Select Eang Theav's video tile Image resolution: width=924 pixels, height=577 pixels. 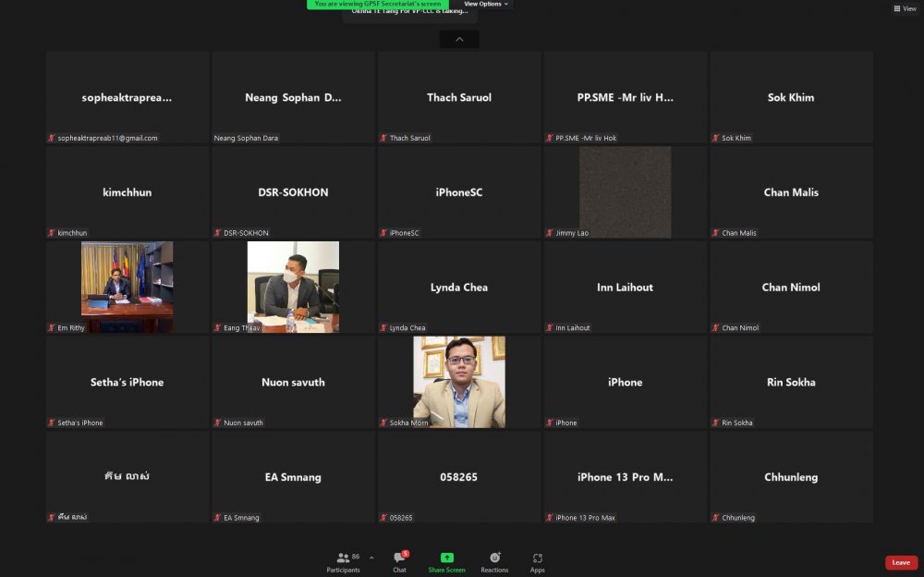pyautogui.click(x=293, y=287)
